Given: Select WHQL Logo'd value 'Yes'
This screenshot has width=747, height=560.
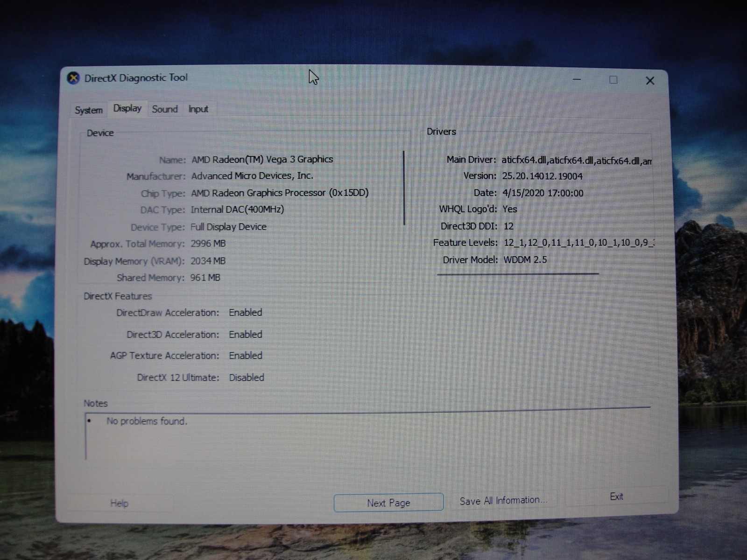Looking at the screenshot, I should pos(510,209).
